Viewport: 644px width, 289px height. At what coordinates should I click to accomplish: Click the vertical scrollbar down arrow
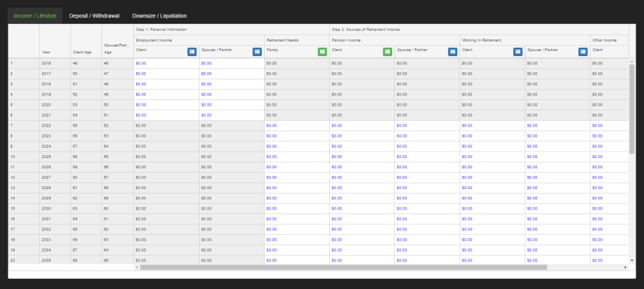point(632,261)
